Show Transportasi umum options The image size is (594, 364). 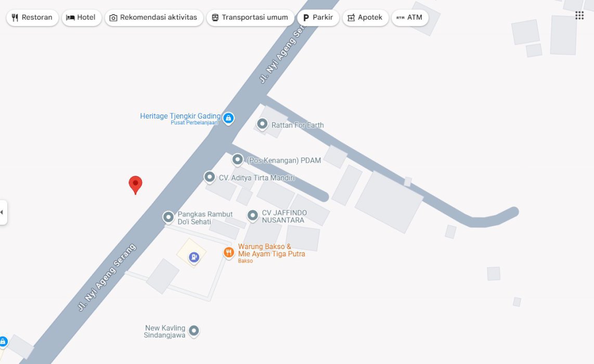pyautogui.click(x=250, y=18)
